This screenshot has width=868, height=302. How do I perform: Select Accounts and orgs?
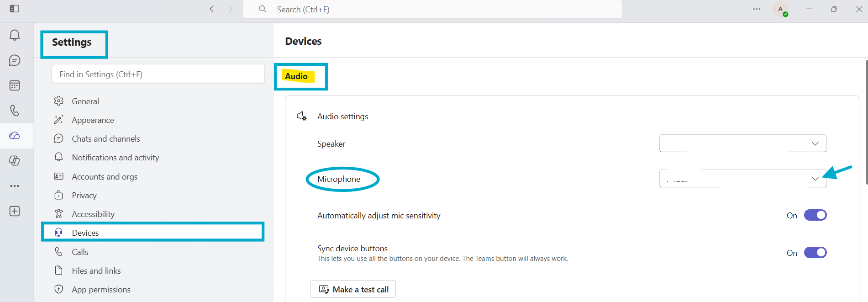click(x=105, y=176)
